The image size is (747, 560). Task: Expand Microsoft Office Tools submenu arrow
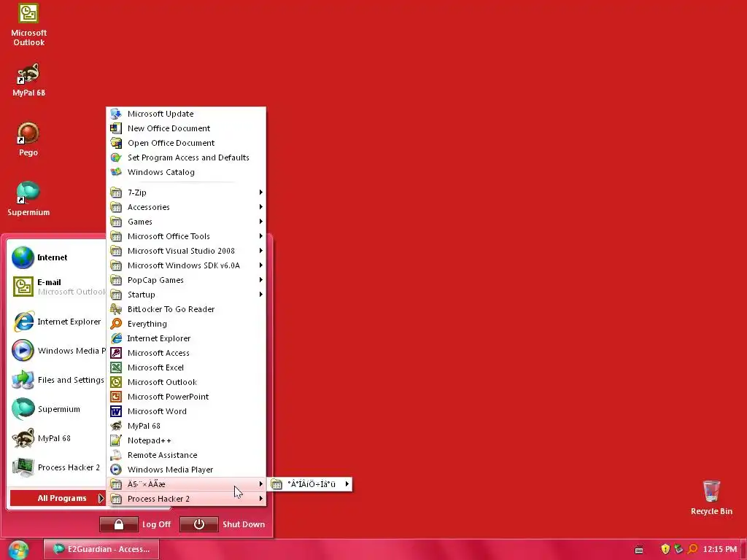[x=260, y=236]
